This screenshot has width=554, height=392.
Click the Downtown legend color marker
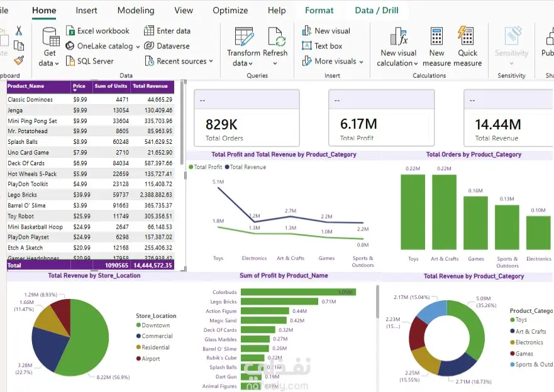[x=138, y=325]
